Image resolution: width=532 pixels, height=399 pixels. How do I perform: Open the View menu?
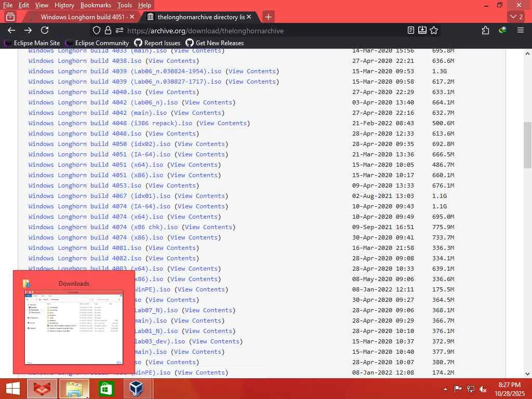[42, 5]
